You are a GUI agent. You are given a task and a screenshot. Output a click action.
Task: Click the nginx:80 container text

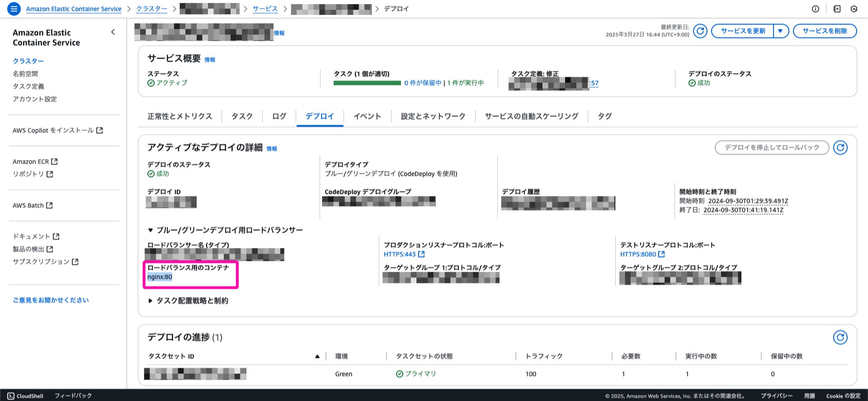click(160, 277)
